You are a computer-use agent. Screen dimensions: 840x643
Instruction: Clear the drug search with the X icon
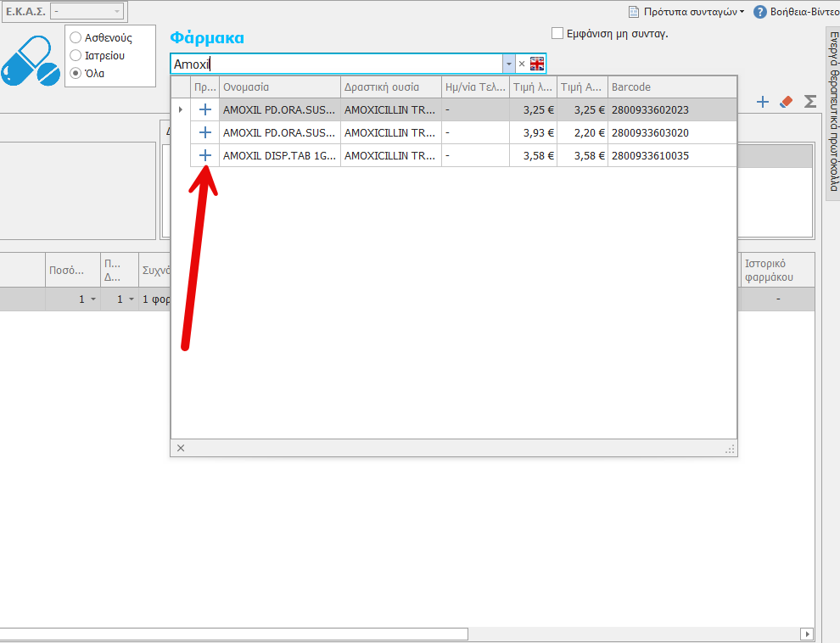click(x=522, y=64)
